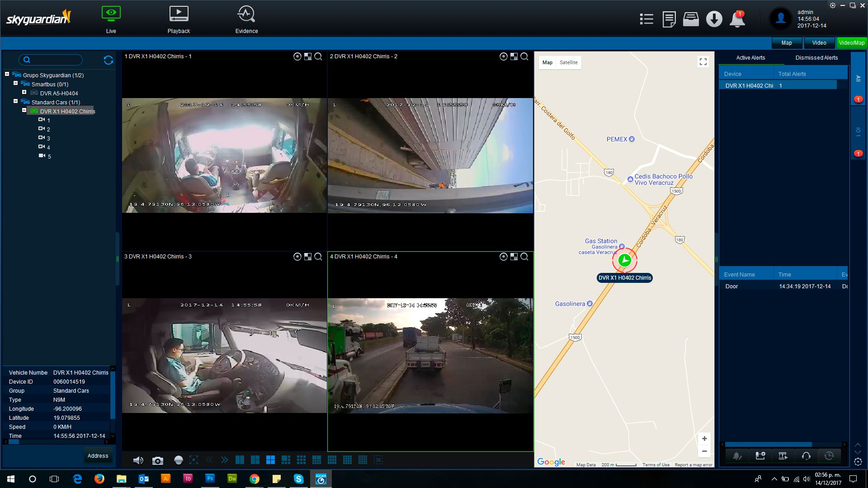Expand the DVR A5-H0404 device node
This screenshot has height=488, width=868.
coord(24,92)
